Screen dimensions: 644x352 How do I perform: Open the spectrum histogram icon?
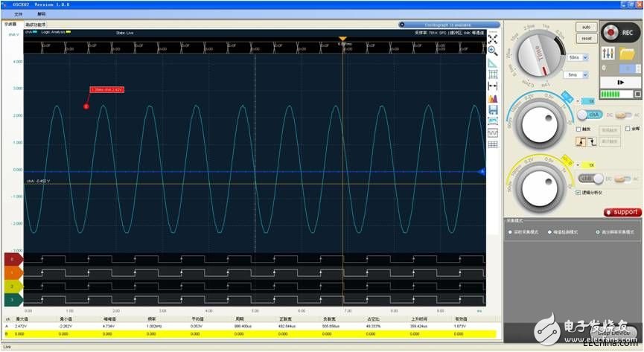coord(492,98)
